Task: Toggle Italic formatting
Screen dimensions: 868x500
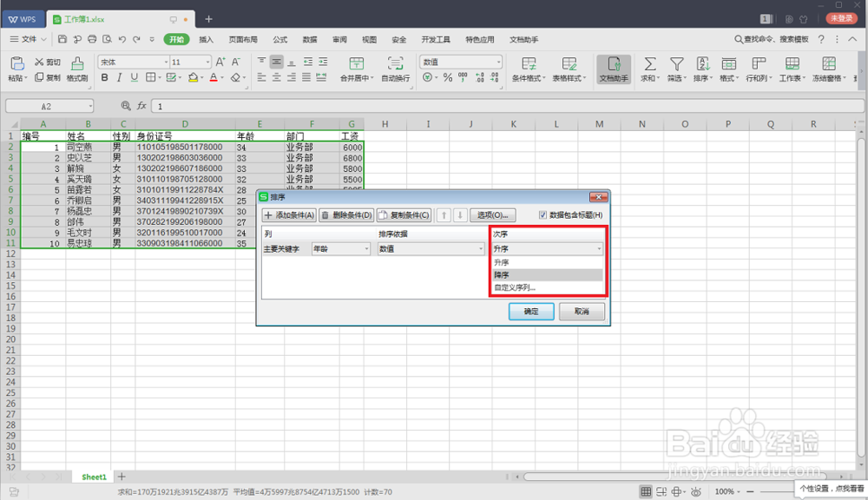Action: (119, 77)
